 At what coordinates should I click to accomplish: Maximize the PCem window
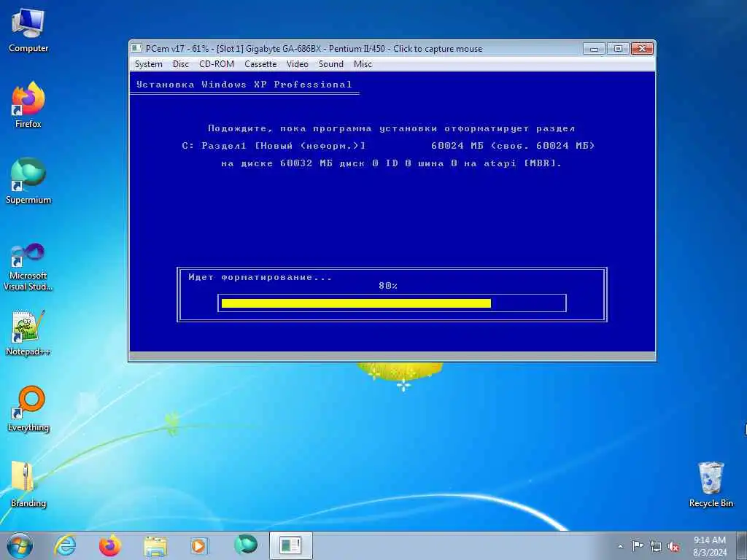618,49
